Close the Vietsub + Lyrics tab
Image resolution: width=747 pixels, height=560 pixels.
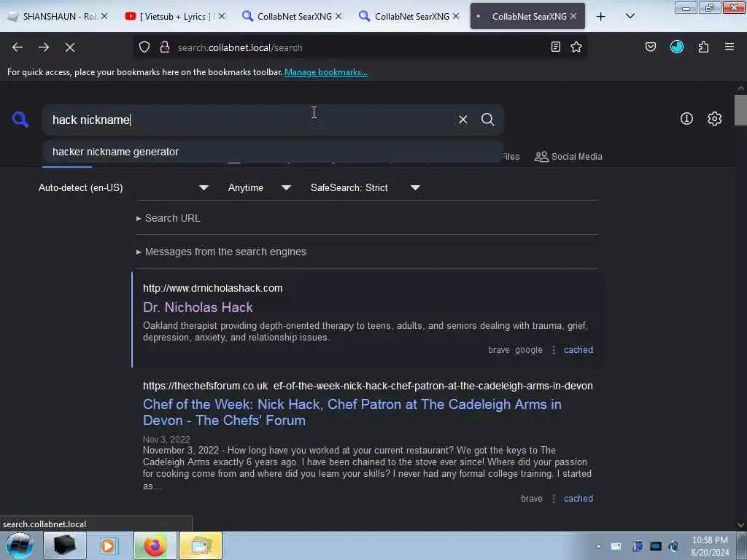222,16
